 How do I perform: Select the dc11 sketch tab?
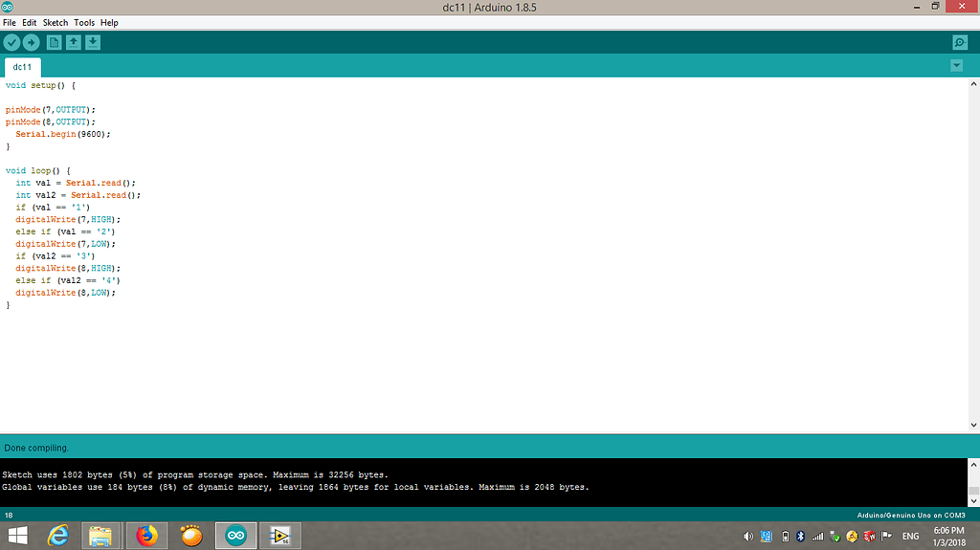coord(23,67)
